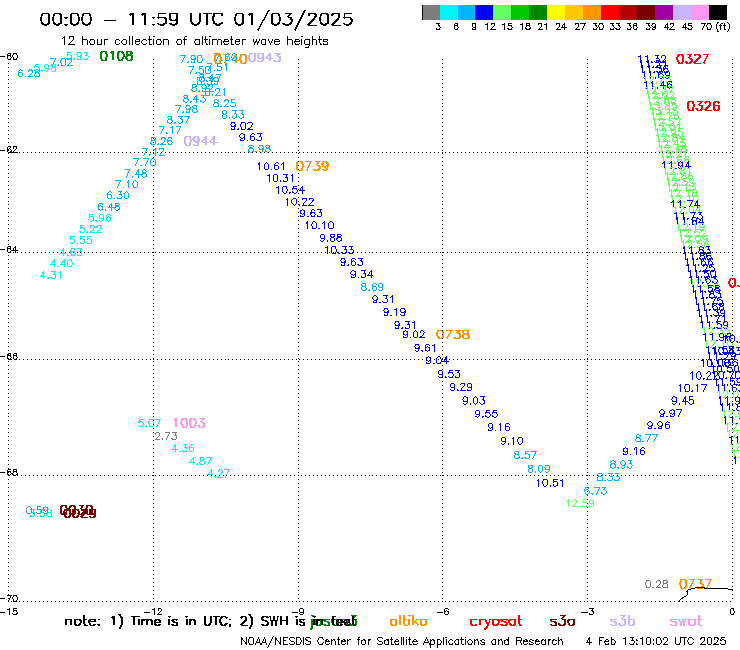Select the orange time label 0738
Image resolution: width=740 pixels, height=650 pixels.
point(453,335)
